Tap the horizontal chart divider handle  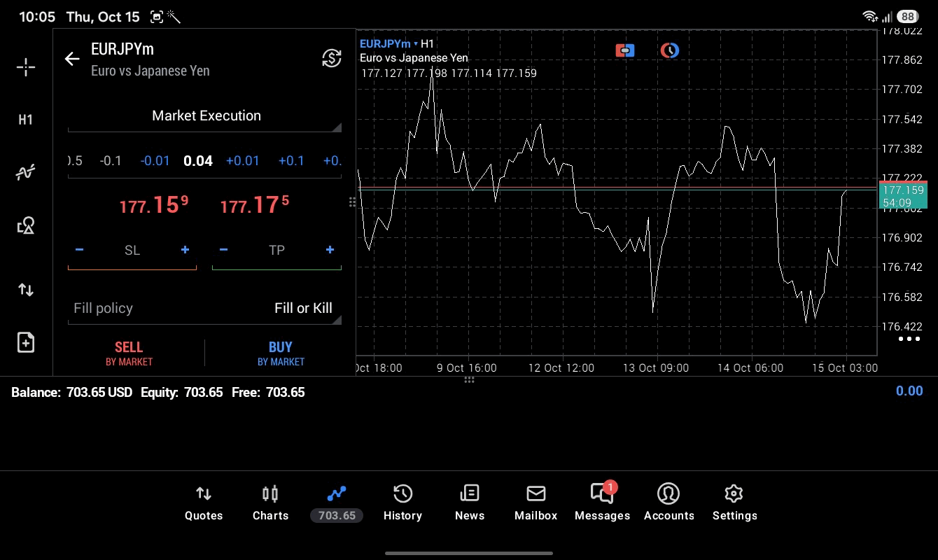469,380
